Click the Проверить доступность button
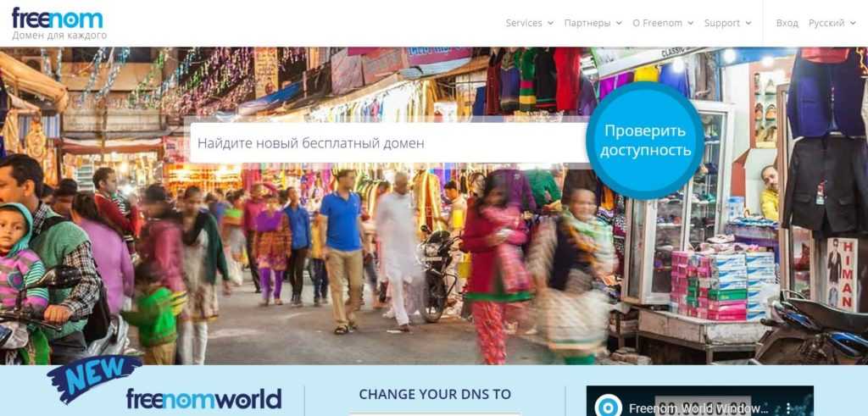Screen dimensions: 868x416 tap(645, 141)
